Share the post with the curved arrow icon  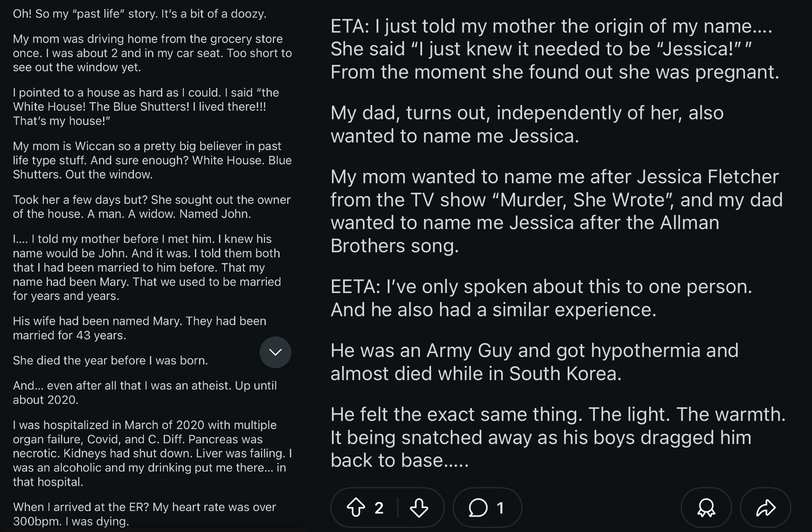pyautogui.click(x=766, y=508)
